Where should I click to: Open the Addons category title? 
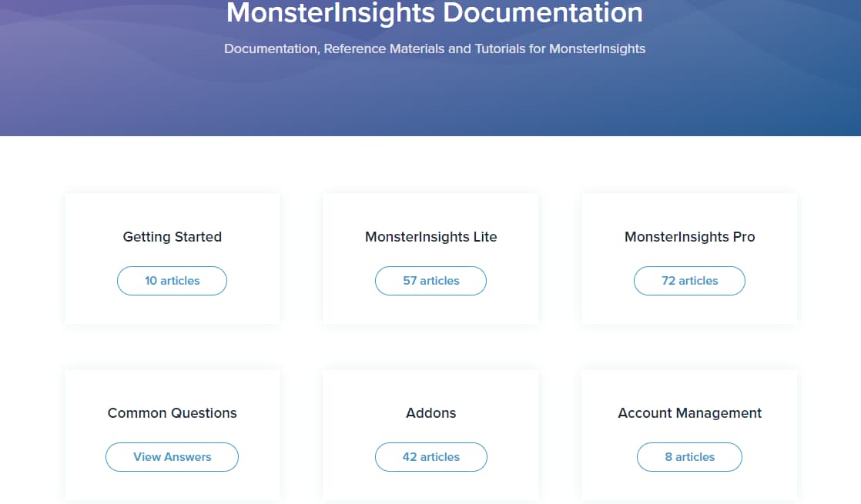430,413
